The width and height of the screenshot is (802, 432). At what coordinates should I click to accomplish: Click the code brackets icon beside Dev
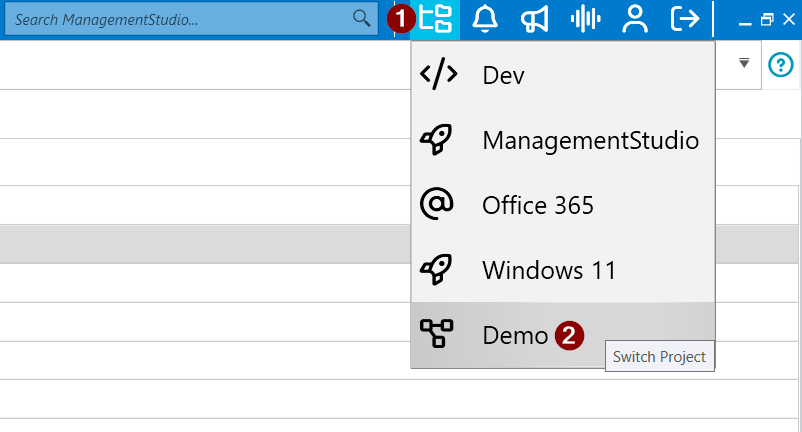tap(438, 74)
